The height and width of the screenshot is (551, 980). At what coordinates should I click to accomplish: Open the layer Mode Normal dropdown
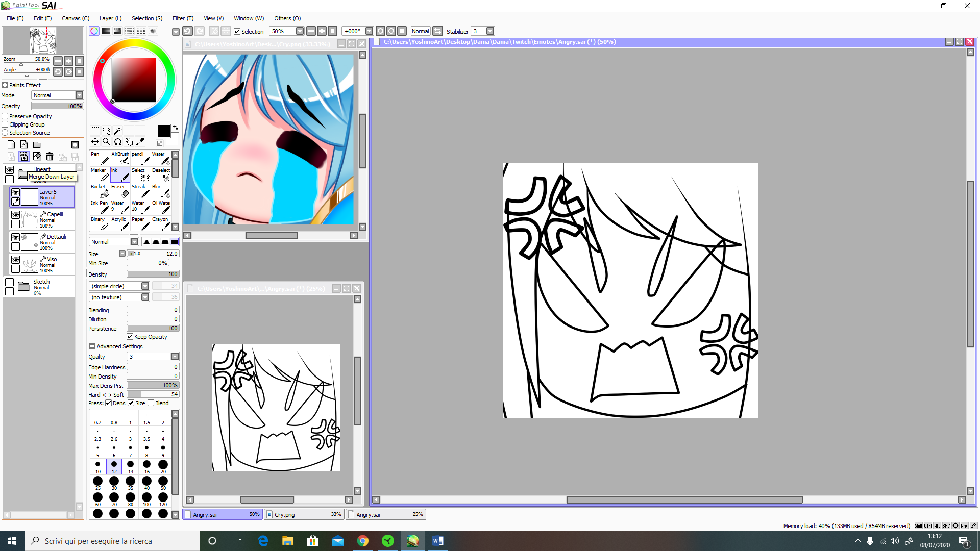[58, 95]
